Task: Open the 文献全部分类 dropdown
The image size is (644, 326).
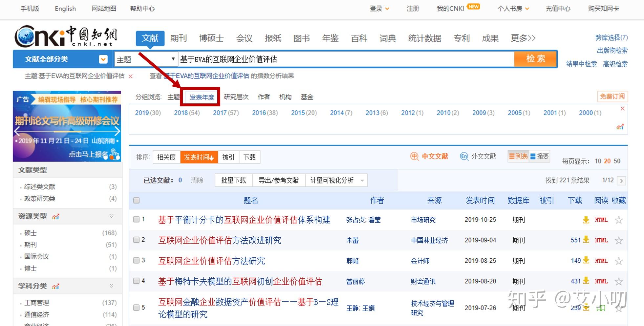Action: [x=103, y=59]
